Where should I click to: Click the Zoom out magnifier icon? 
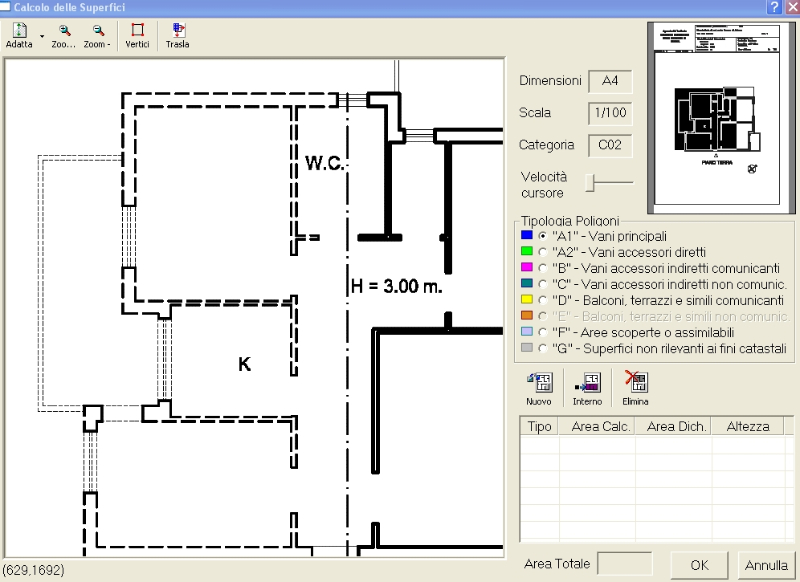[x=97, y=35]
